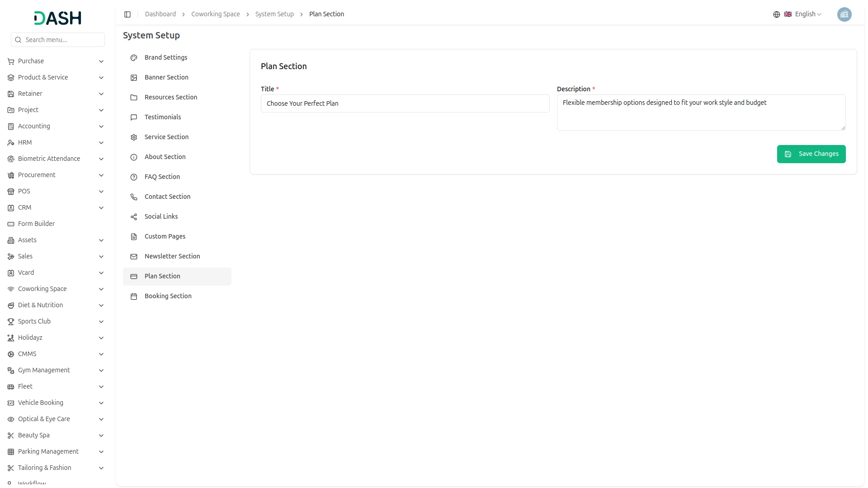Viewport: 868px width, 488px height.
Task: Click the Booking Section calendar icon
Action: click(134, 296)
